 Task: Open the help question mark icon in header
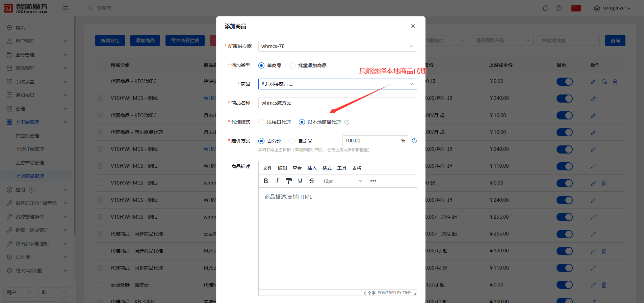pos(559,8)
